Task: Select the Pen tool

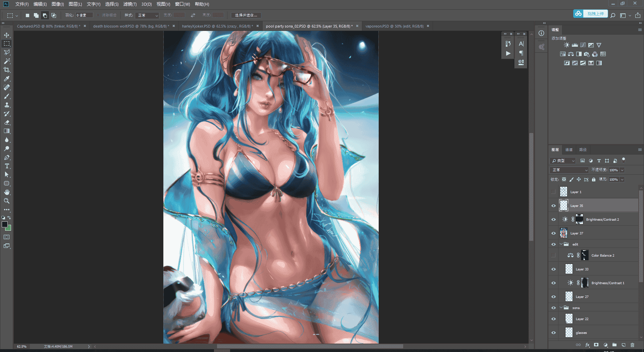Action: (7, 157)
